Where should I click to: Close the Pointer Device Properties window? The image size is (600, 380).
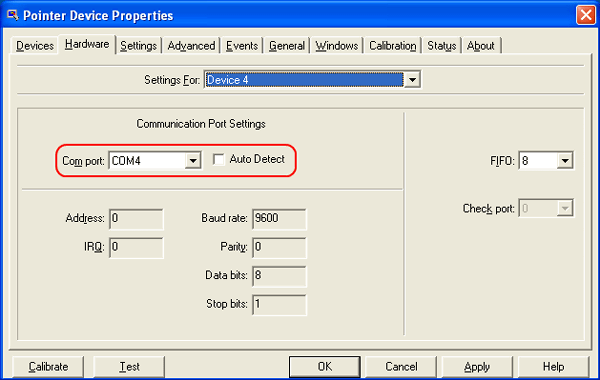pos(586,15)
